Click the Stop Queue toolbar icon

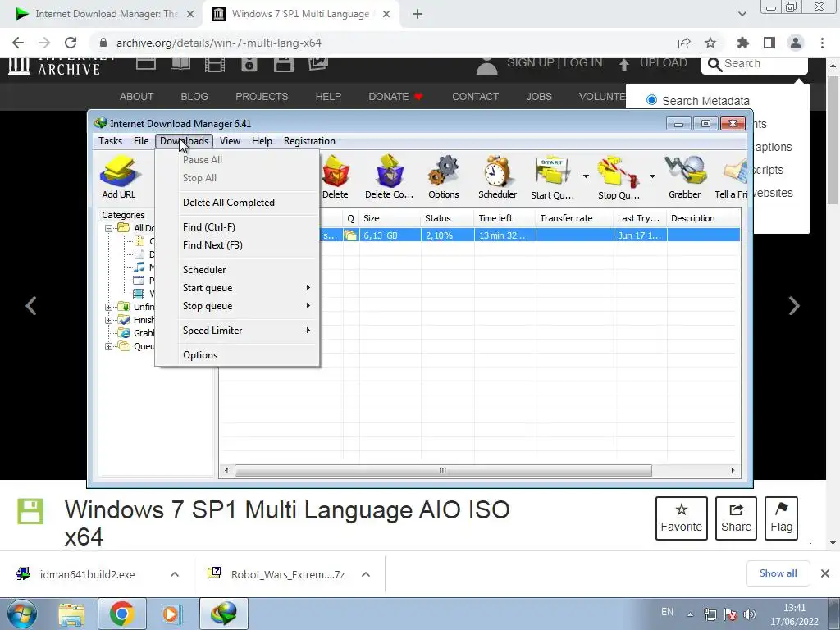click(619, 177)
